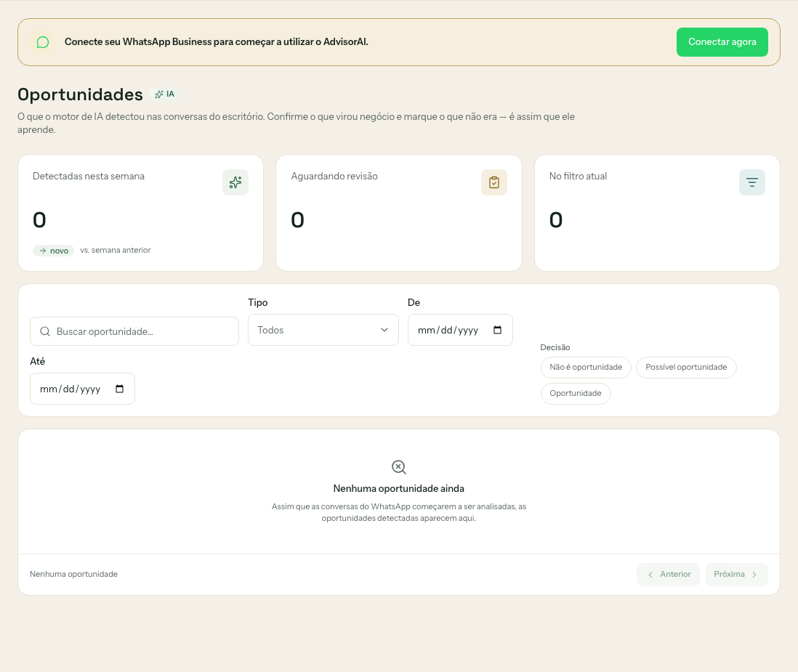Click the Oportunidades page heading
This screenshot has height=672, width=798.
pyautogui.click(x=81, y=94)
